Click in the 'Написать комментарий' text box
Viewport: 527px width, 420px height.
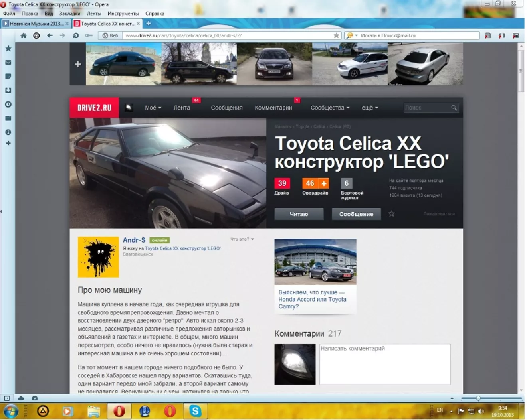(x=385, y=364)
